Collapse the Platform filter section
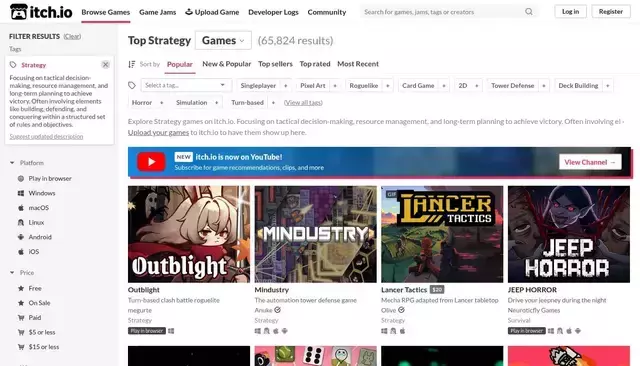The width and height of the screenshot is (640, 366). pyautogui.click(x=12, y=163)
